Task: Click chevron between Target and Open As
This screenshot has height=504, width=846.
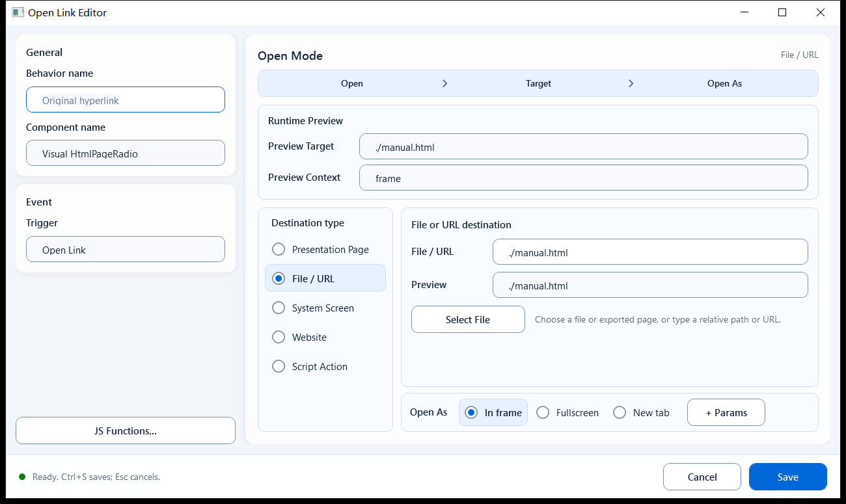Action: pos(631,83)
